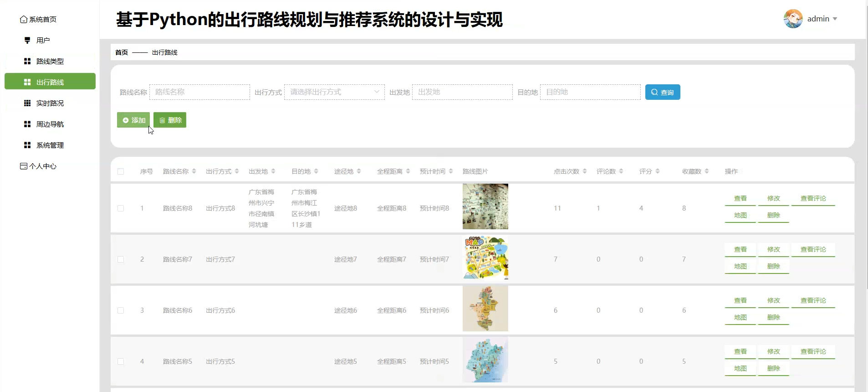Open the route image of 路线名称8

point(485,206)
